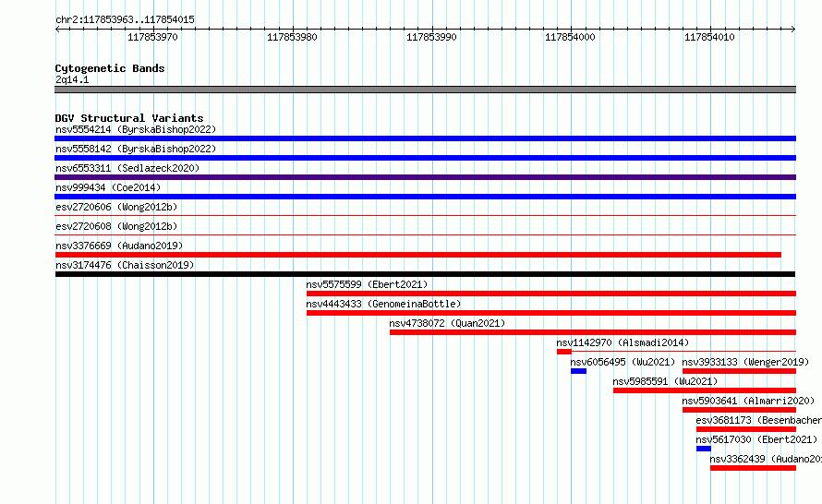Click the purple bar of nsv6553311

[x=425, y=177]
